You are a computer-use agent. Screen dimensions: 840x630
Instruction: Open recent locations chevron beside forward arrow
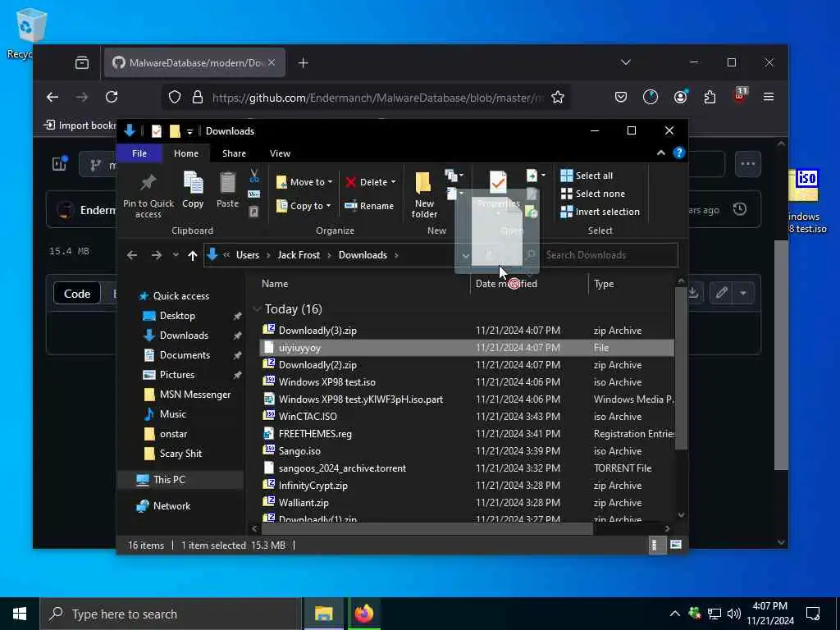pos(176,256)
